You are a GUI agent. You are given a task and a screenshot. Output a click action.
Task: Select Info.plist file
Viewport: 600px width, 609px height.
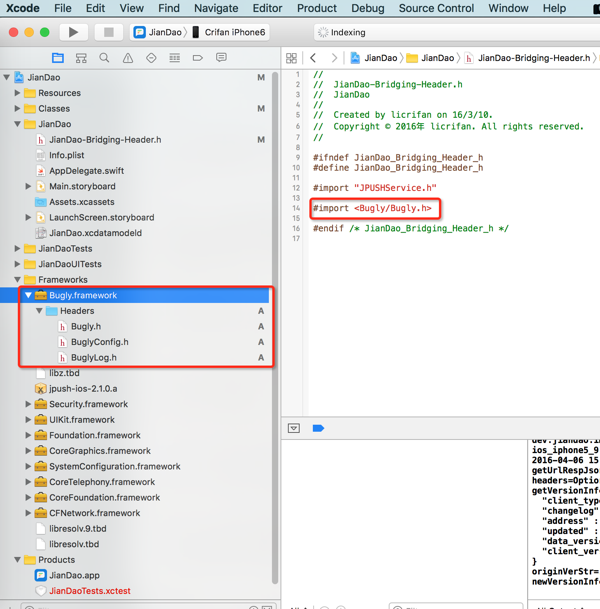pyautogui.click(x=66, y=155)
